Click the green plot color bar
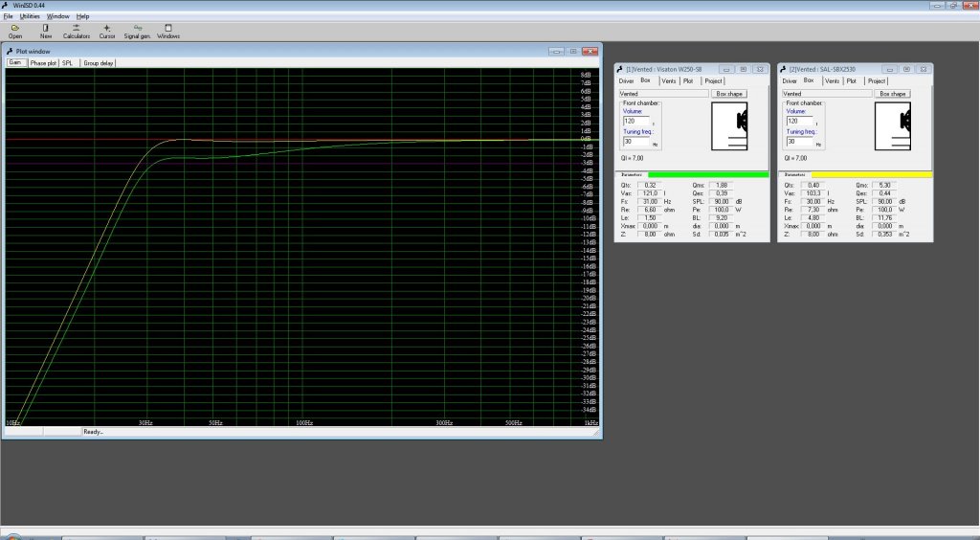Image resolution: width=980 pixels, height=540 pixels. coord(707,174)
